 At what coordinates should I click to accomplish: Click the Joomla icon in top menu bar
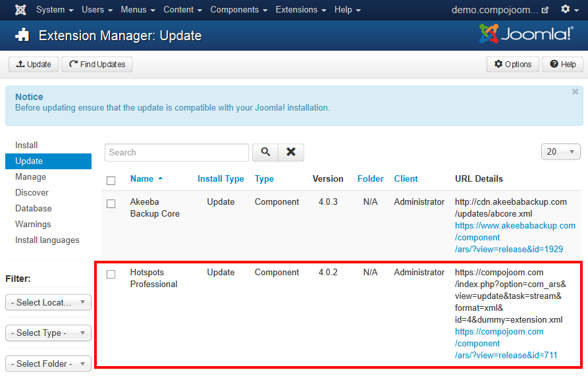(20, 10)
